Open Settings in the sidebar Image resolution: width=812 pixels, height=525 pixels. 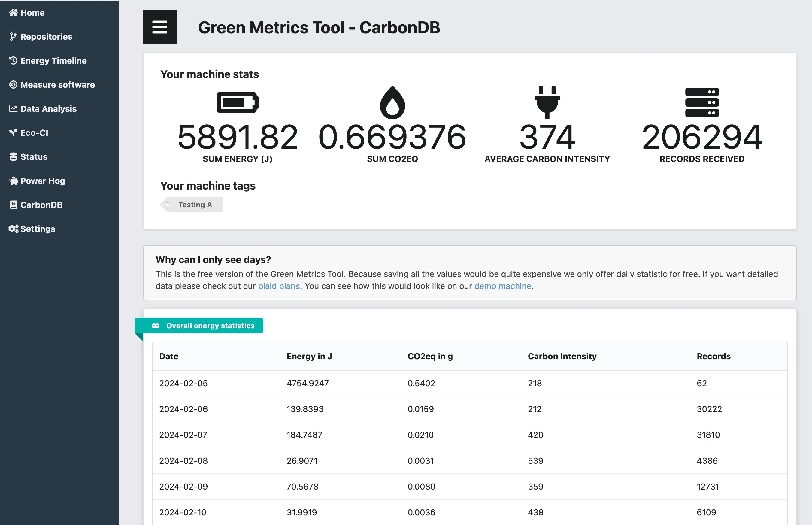click(59, 229)
